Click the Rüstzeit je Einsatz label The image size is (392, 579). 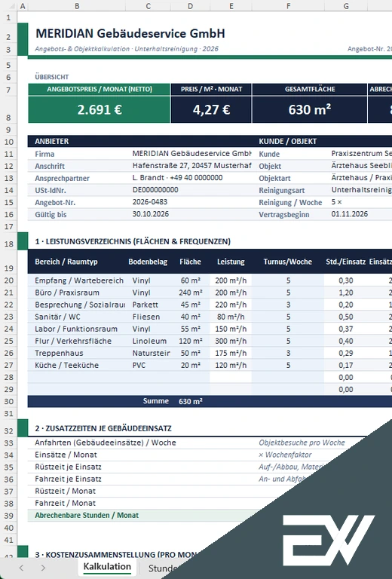point(69,467)
